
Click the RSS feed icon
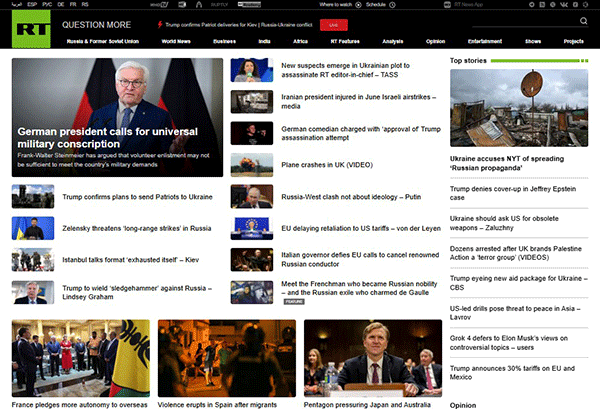click(x=542, y=5)
